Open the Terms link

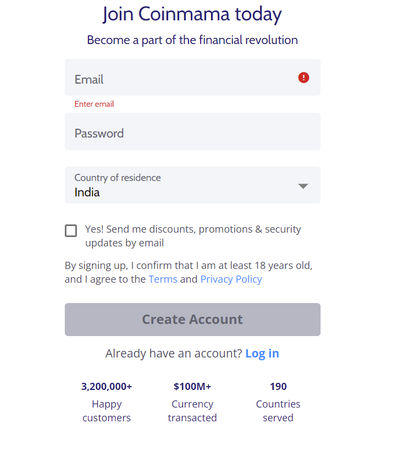click(163, 279)
